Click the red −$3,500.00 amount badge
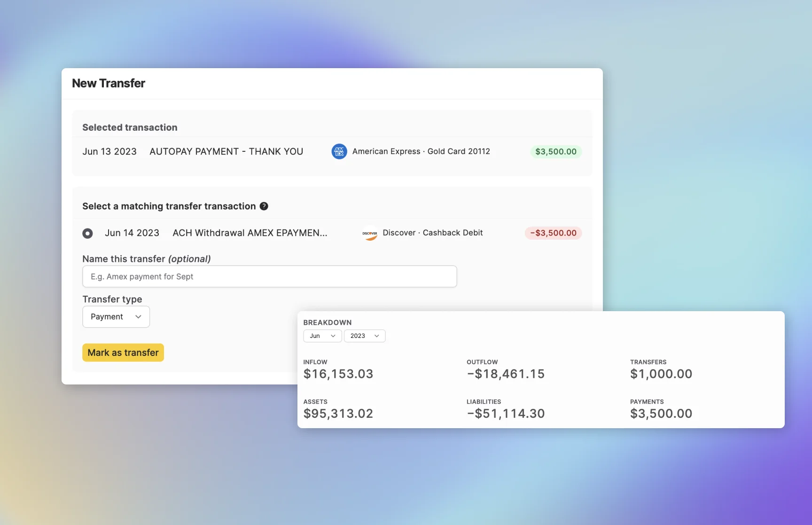Viewport: 812px width, 525px height. tap(553, 233)
